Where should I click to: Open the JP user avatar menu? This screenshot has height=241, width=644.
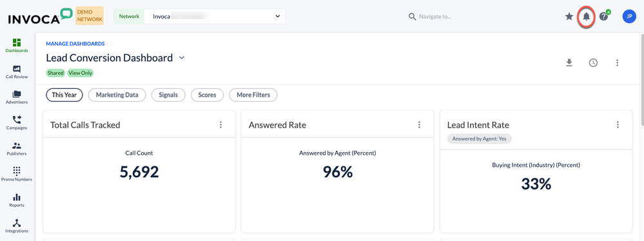(629, 16)
